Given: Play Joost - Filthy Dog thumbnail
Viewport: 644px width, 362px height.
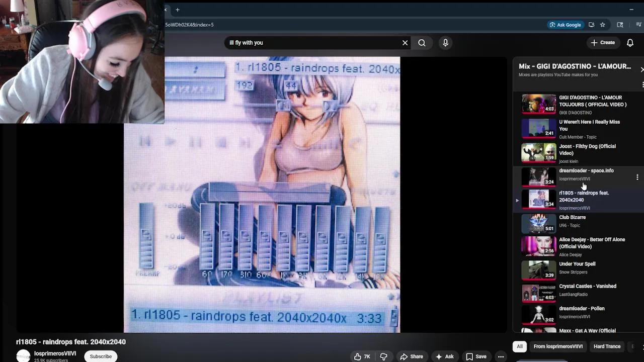Looking at the screenshot, I should coord(538,153).
